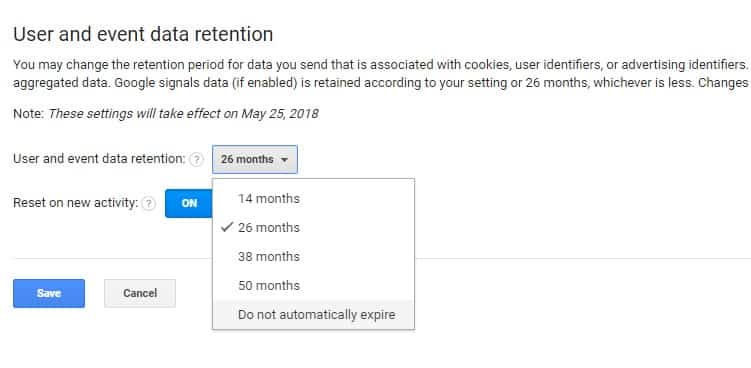Click the Reset on new activity label
The image size is (751, 368).
pos(76,203)
